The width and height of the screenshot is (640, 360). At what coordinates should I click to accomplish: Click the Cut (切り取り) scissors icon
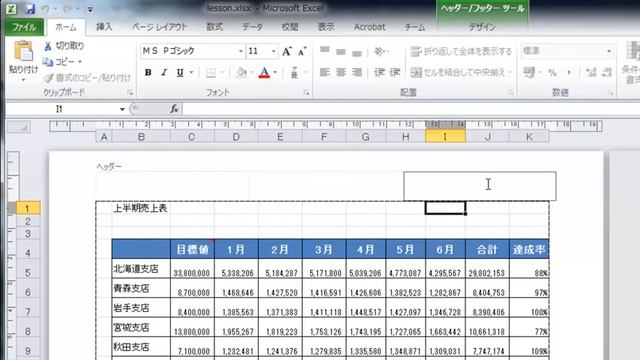pos(48,46)
